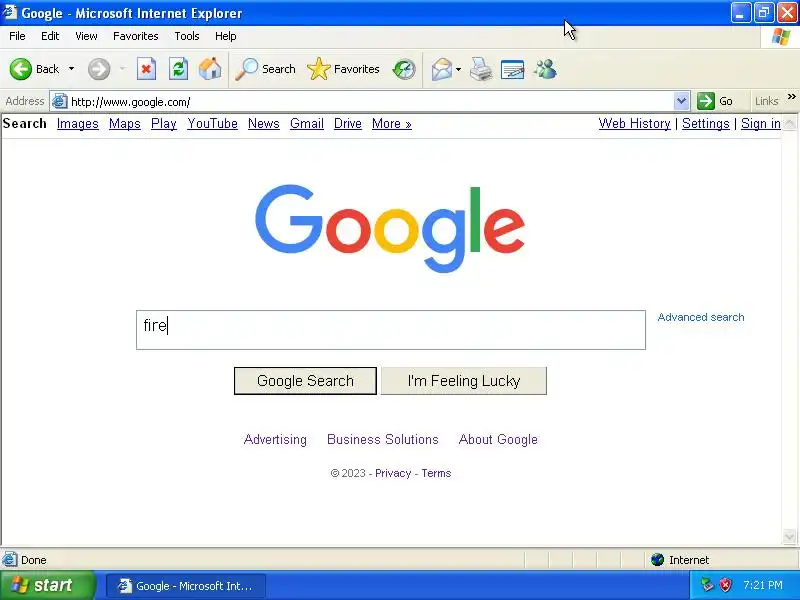This screenshot has height=600, width=800.
Task: Open the Favorites menu
Action: 136,36
